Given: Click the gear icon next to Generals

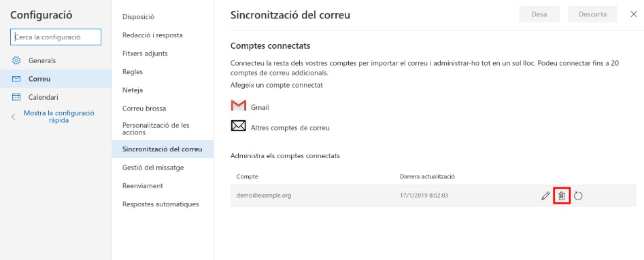Looking at the screenshot, I should pyautogui.click(x=16, y=60).
